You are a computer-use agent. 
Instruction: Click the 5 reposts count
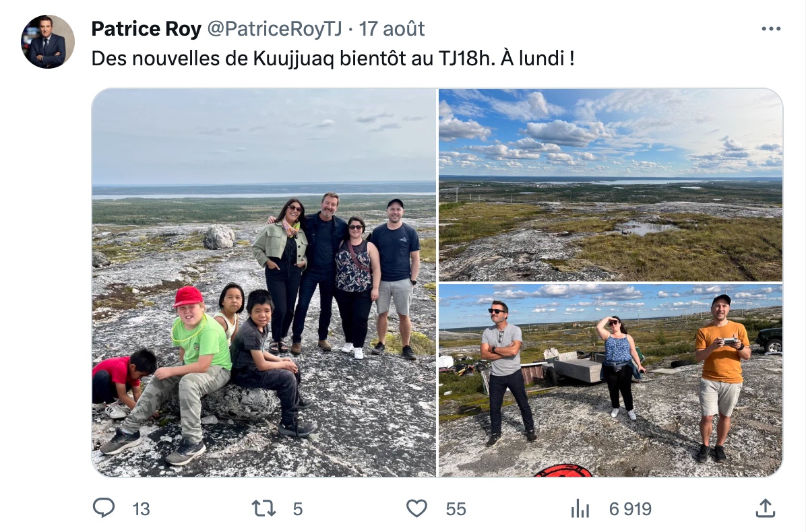[x=298, y=509]
